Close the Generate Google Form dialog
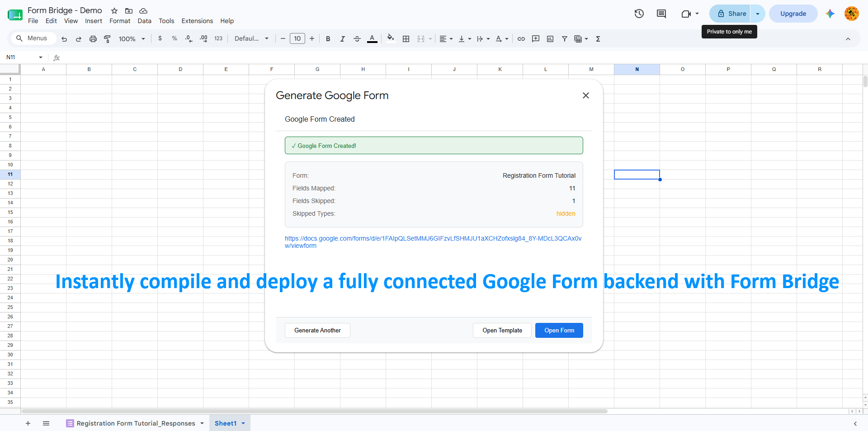This screenshot has width=868, height=431. [586, 95]
